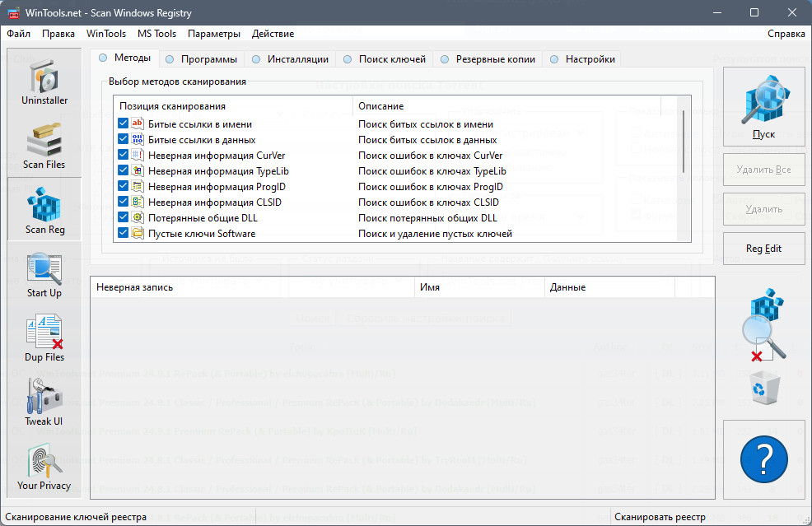
Task: Open the Файл menu
Action: point(19,34)
